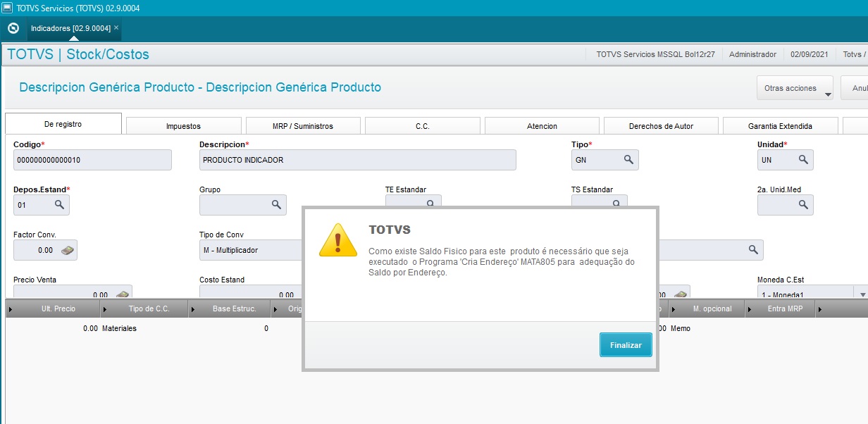
Task: Click the arrow before the Ult. Precio column
Action: [x=10, y=309]
